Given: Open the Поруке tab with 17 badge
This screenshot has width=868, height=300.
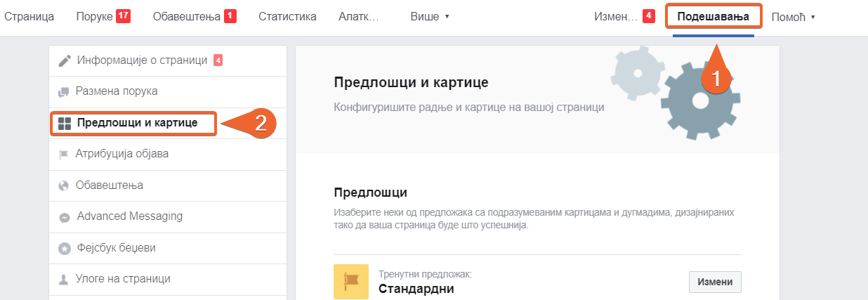Looking at the screenshot, I should 103,16.
